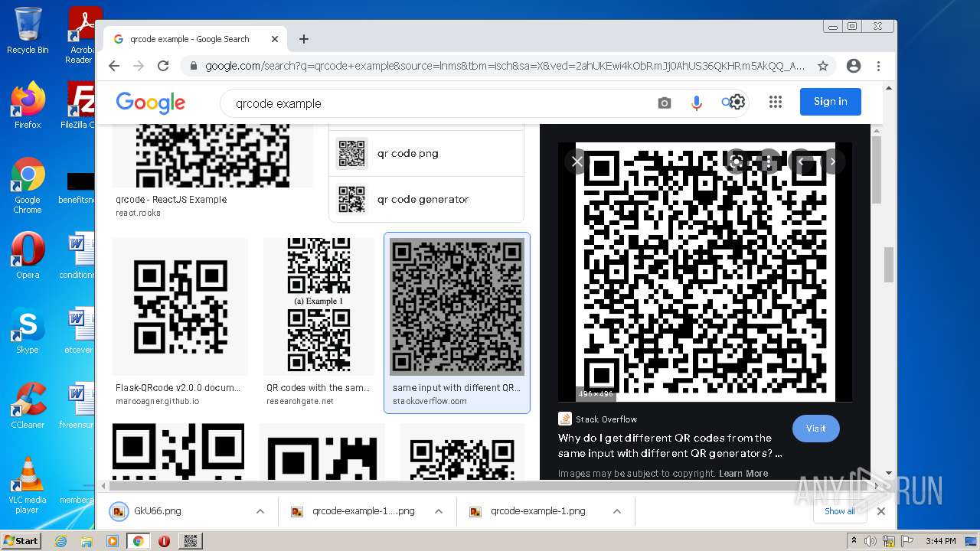
Task: Click the Visit button
Action: coord(815,429)
